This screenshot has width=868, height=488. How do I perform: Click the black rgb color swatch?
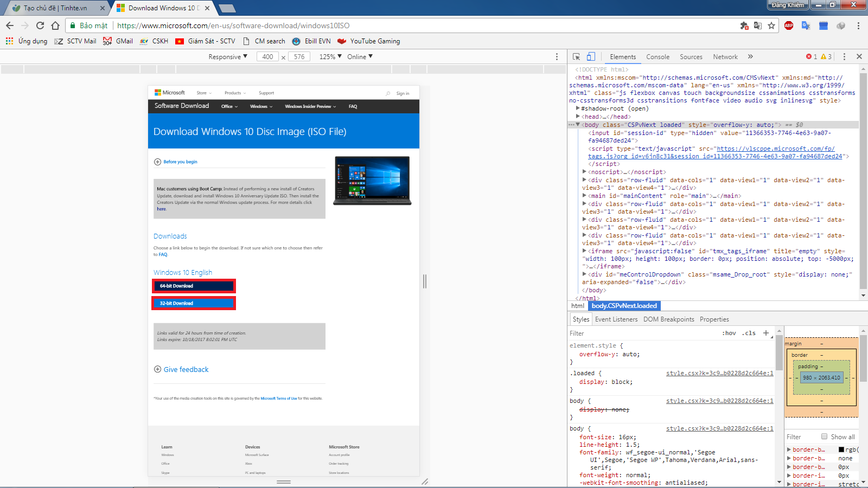[x=841, y=450]
